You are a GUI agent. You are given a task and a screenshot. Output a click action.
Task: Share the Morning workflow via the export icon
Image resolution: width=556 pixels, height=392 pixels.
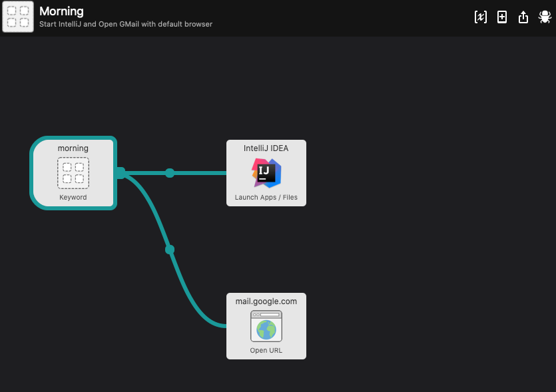click(x=523, y=17)
